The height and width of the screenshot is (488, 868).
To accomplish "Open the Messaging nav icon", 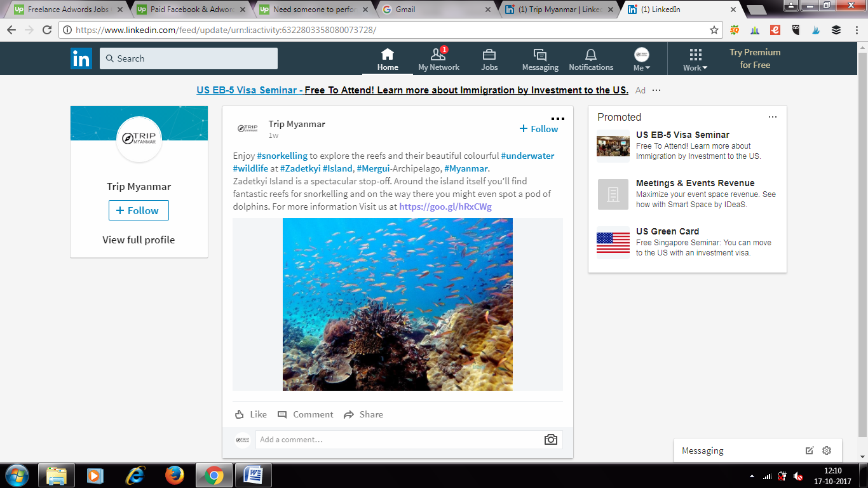I will point(540,59).
